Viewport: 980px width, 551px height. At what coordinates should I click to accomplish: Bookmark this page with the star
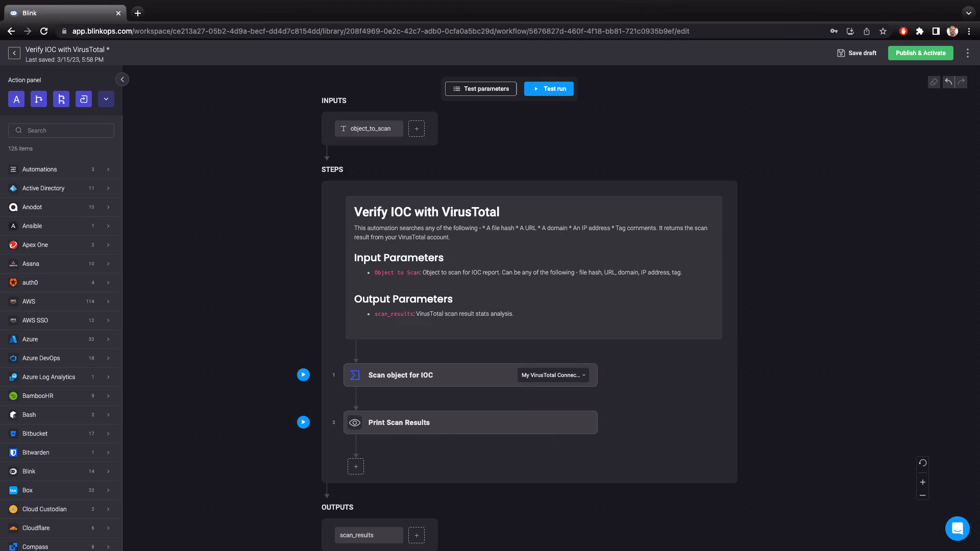coord(883,31)
